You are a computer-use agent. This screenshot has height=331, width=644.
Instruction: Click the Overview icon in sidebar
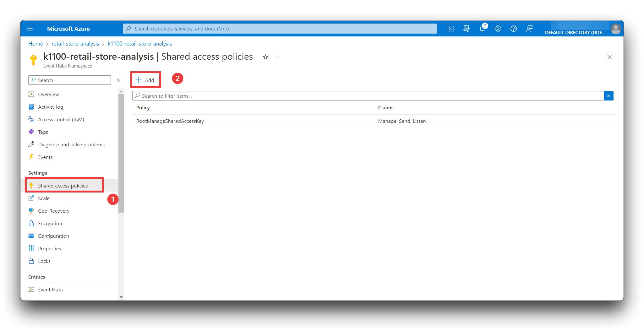click(x=31, y=94)
